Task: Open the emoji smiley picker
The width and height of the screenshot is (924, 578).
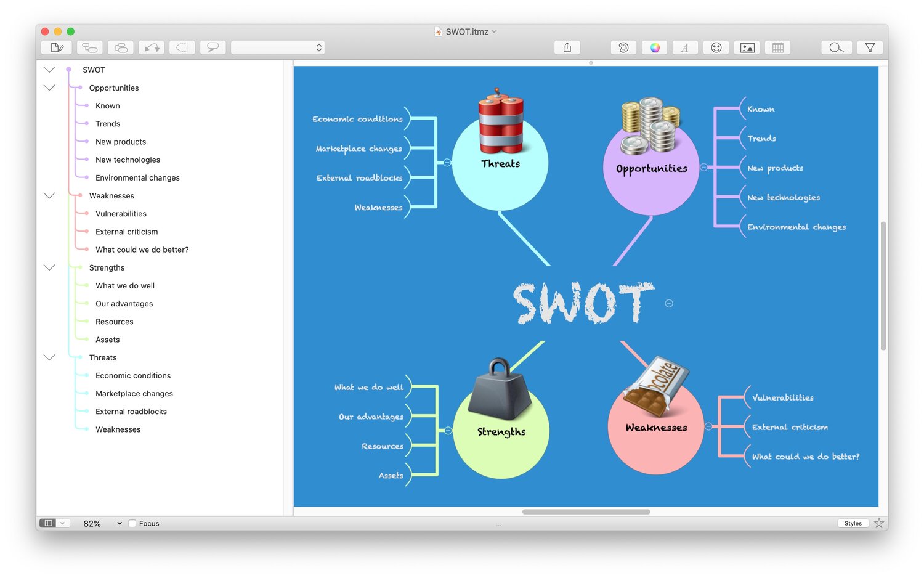Action: coord(716,47)
